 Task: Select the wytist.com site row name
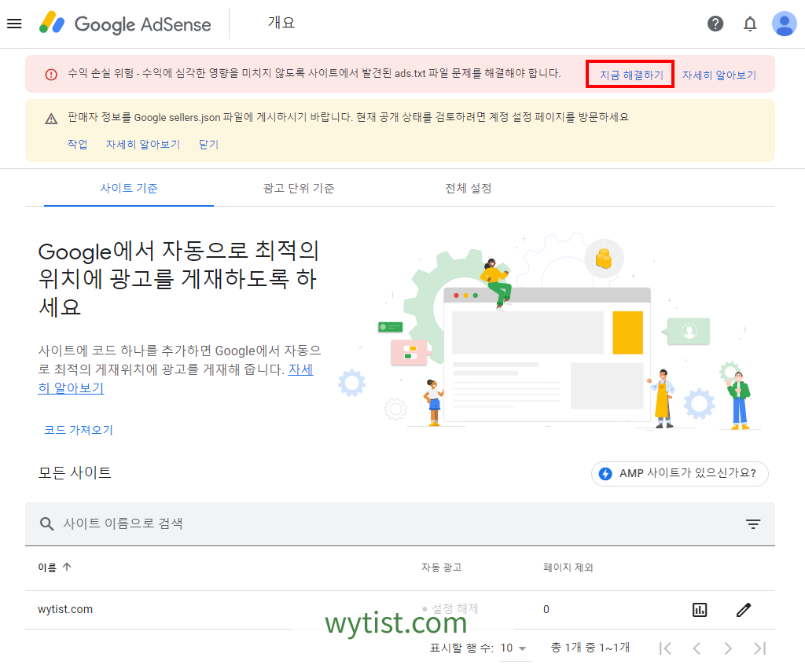pos(65,609)
